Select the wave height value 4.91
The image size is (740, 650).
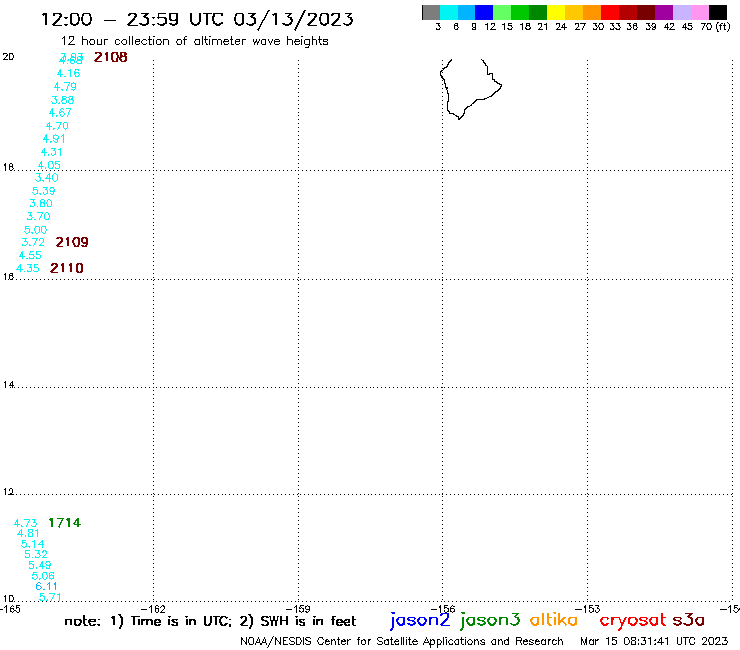point(54,139)
